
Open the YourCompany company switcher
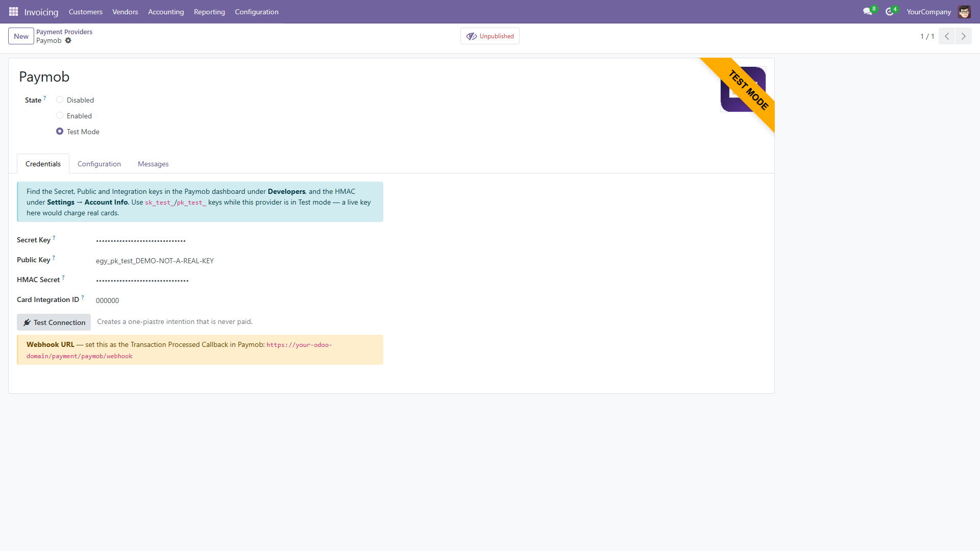point(928,12)
